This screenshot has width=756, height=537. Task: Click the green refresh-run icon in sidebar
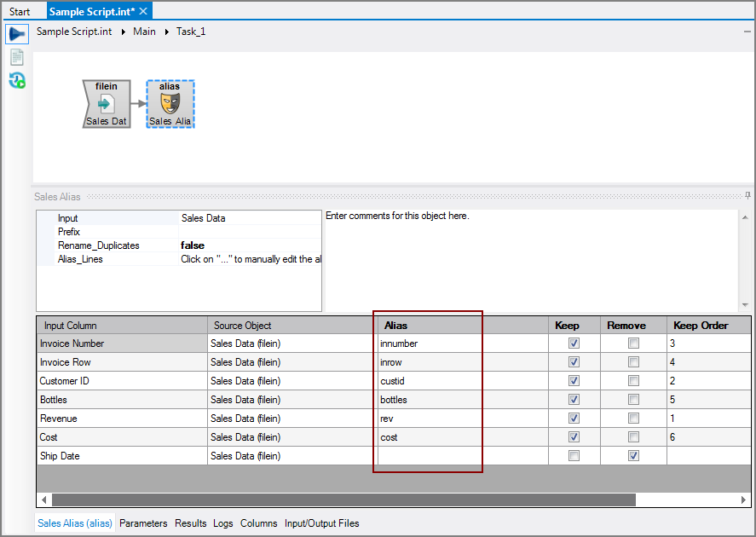[x=17, y=80]
